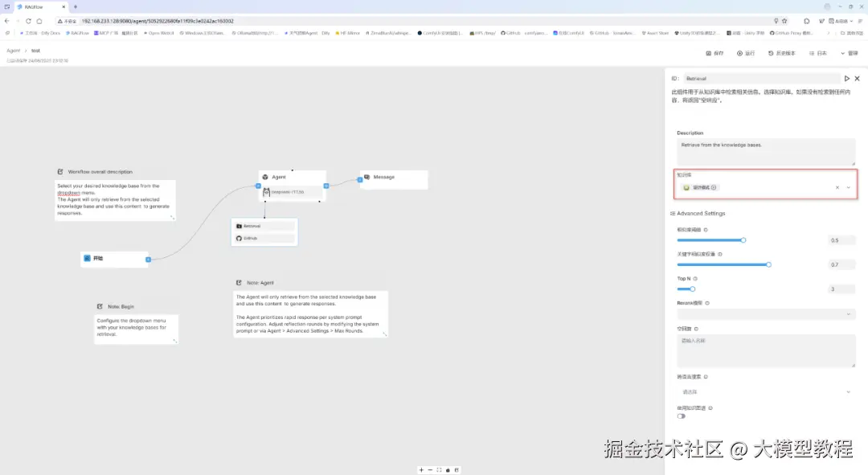Viewport: 868px width, 475px height.
Task: Clear all selected knowledge bases with the X
Action: [x=837, y=188]
